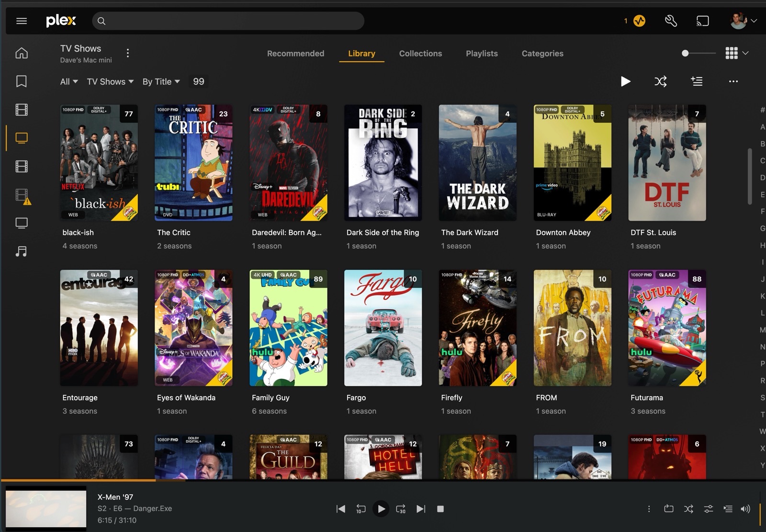
Task: Resume playback of X-Men '97
Action: tap(381, 509)
